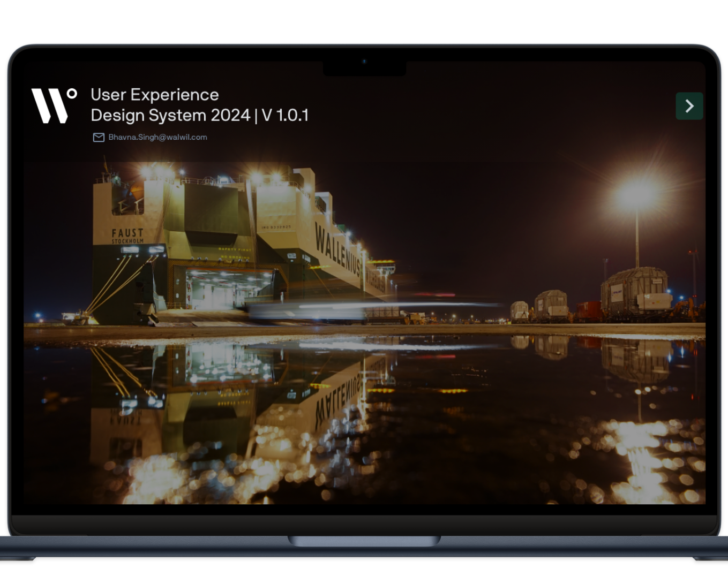Viewport: 728px width, 569px height.
Task: Click 'Design System 2024 | V 1.0.1' text
Action: click(200, 115)
